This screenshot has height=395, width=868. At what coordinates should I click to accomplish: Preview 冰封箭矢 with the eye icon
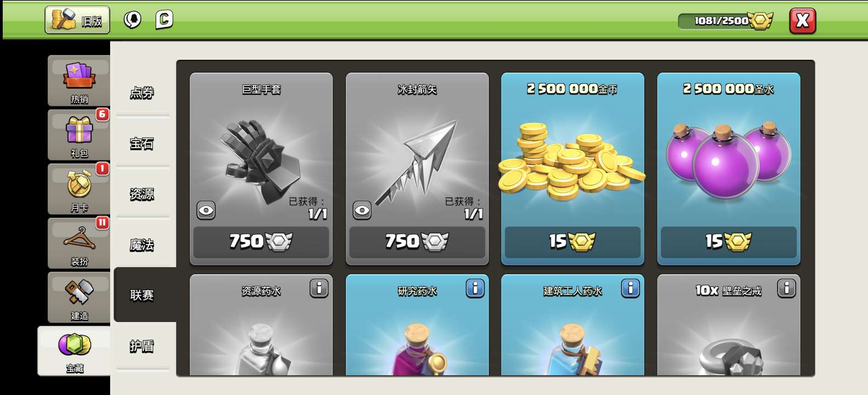pos(362,210)
